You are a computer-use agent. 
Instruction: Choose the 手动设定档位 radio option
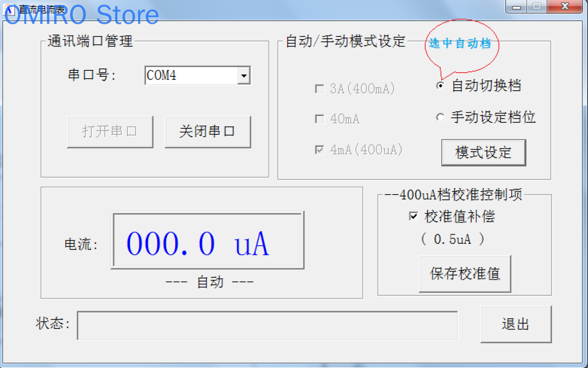[440, 117]
